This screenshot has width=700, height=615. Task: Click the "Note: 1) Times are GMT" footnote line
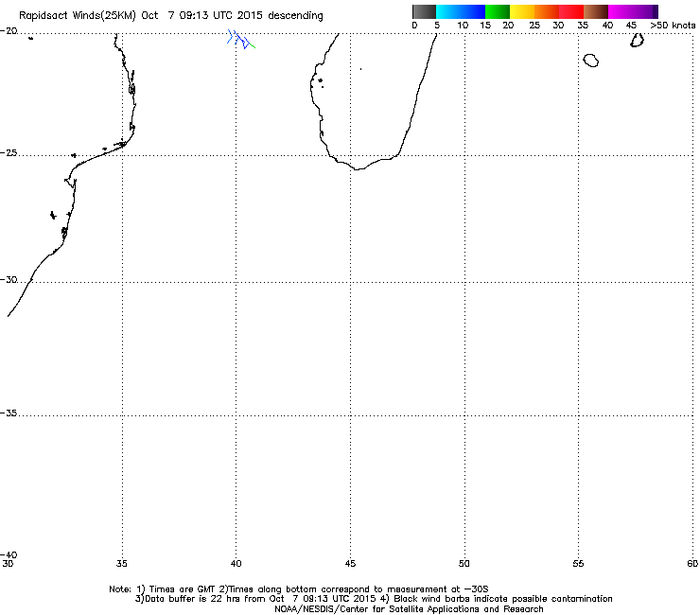[x=299, y=589]
